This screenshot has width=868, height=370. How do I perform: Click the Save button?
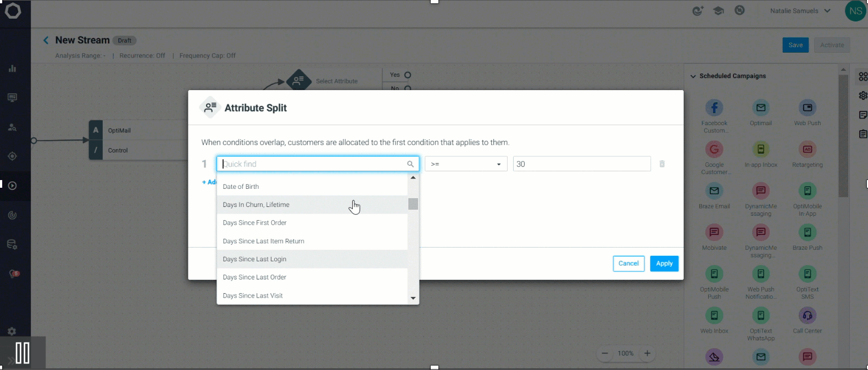[795, 45]
